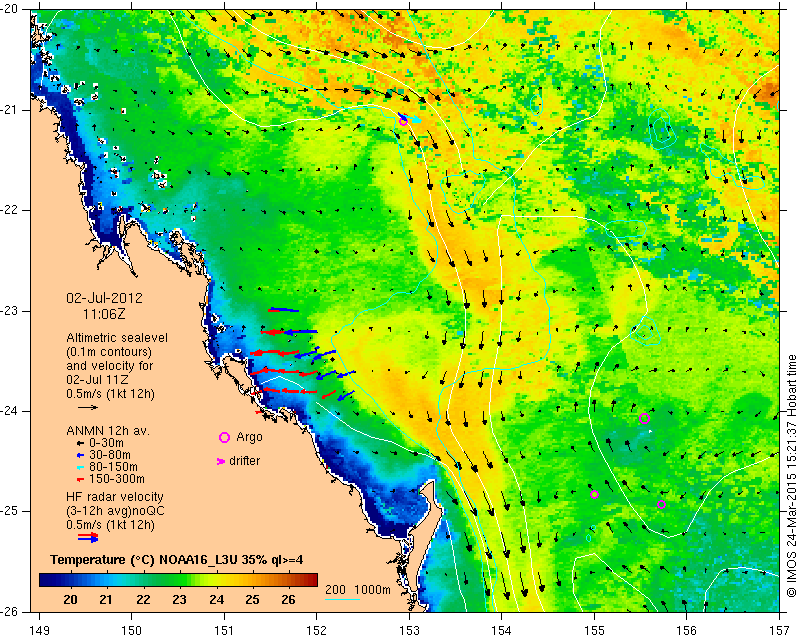This screenshot has height=640, width=800.
Task: Pick the green 22°C colorbar section
Action: [x=143, y=580]
